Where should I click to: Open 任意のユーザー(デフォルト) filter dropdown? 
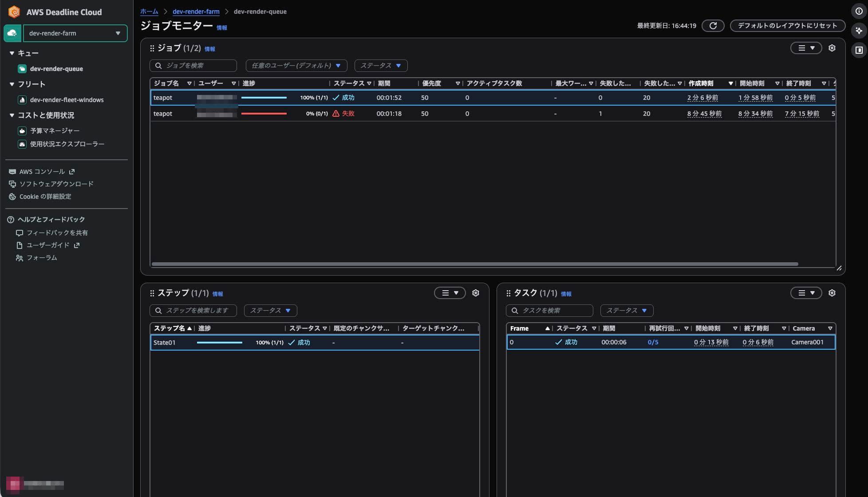pyautogui.click(x=296, y=66)
